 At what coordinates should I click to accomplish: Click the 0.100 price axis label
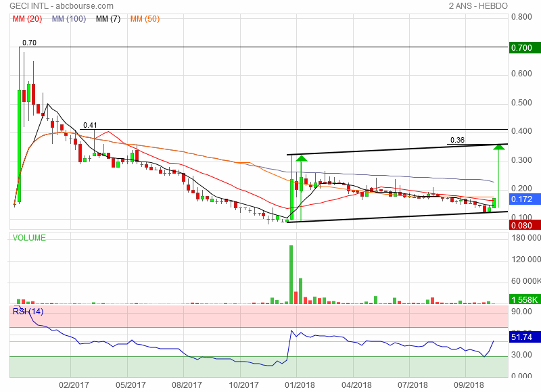521,217
